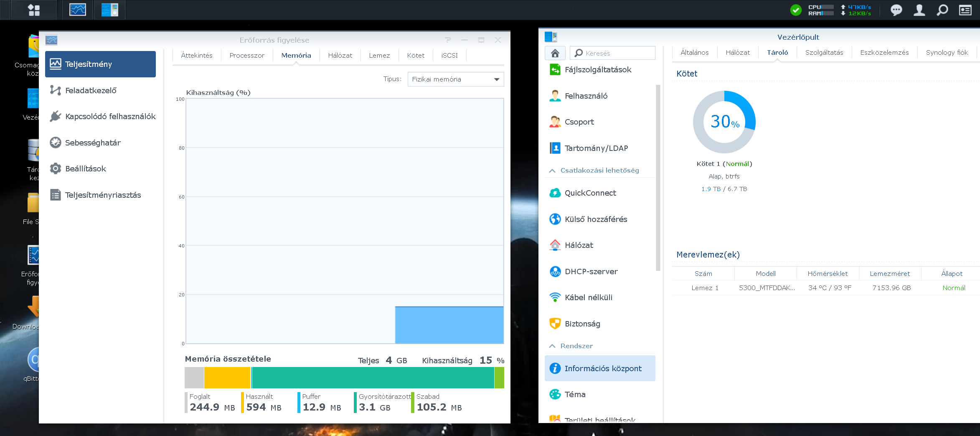Image resolution: width=980 pixels, height=436 pixels.
Task: Collapse the Csatlakozási lehetőség section
Action: point(552,171)
